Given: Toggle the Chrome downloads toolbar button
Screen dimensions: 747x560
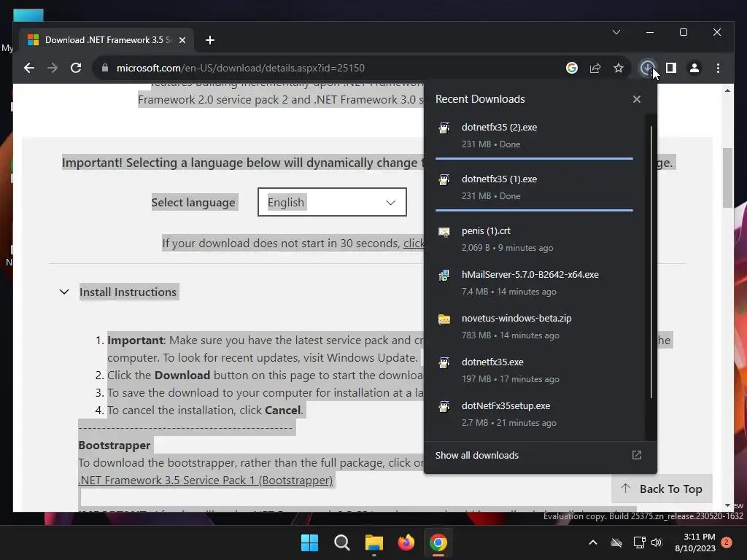Looking at the screenshot, I should point(646,68).
